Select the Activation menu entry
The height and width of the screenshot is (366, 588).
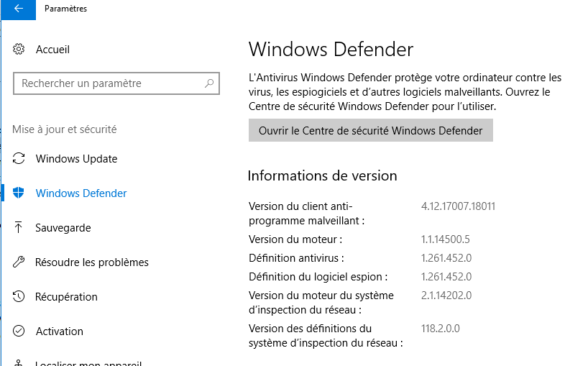(60, 331)
